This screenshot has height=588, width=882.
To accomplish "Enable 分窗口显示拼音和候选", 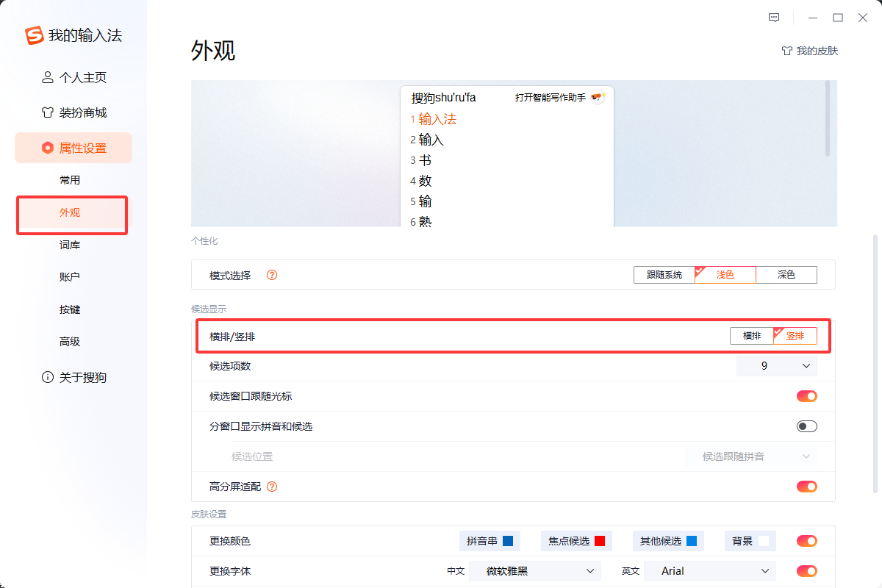I will [806, 426].
